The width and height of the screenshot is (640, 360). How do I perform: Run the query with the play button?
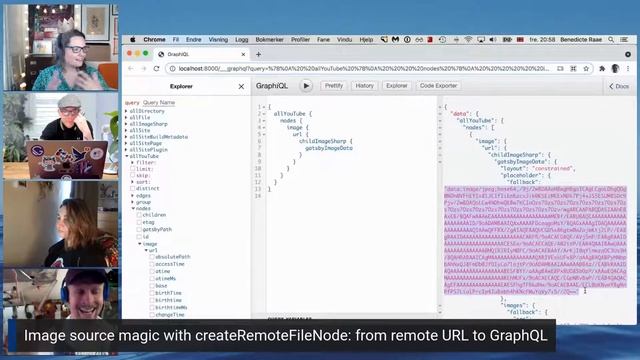[306, 86]
